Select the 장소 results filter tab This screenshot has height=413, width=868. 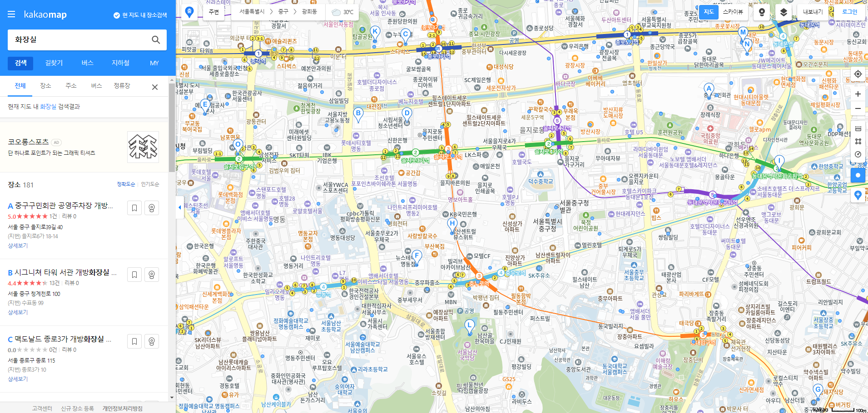coord(45,86)
